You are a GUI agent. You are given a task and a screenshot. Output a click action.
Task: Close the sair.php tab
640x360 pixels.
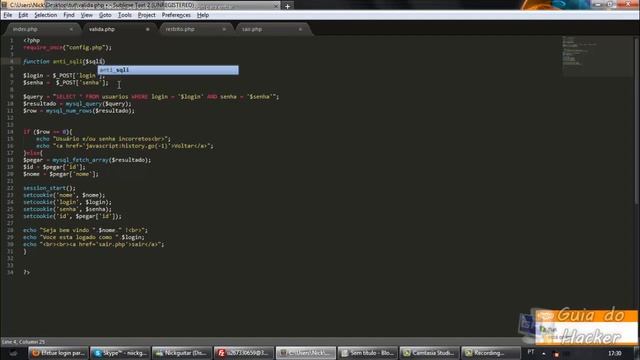[x=300, y=29]
